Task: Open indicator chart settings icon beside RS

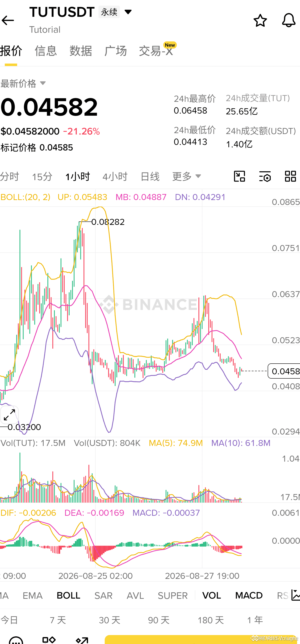Action: tap(296, 595)
